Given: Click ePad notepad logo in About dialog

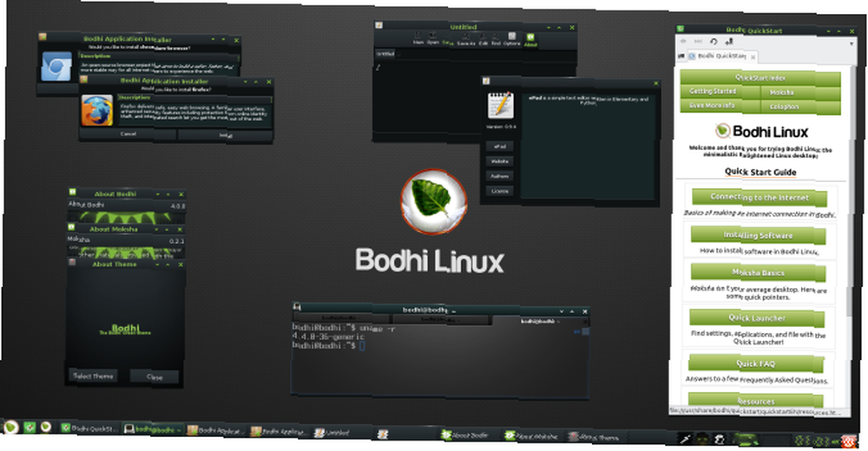Looking at the screenshot, I should [x=501, y=105].
